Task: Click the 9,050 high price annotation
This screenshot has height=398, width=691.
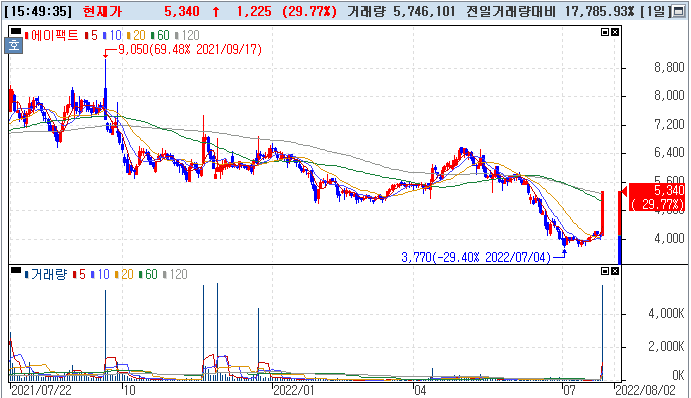Action: 190,49
